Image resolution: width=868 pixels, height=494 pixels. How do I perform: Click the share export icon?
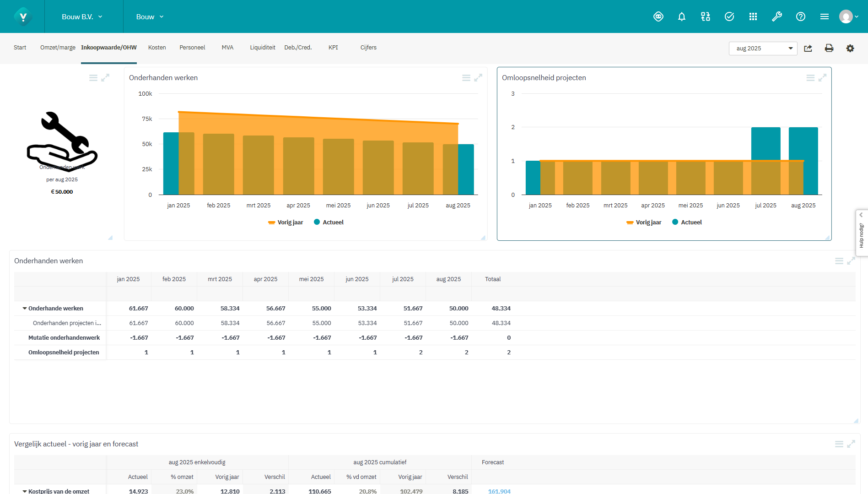pos(808,49)
